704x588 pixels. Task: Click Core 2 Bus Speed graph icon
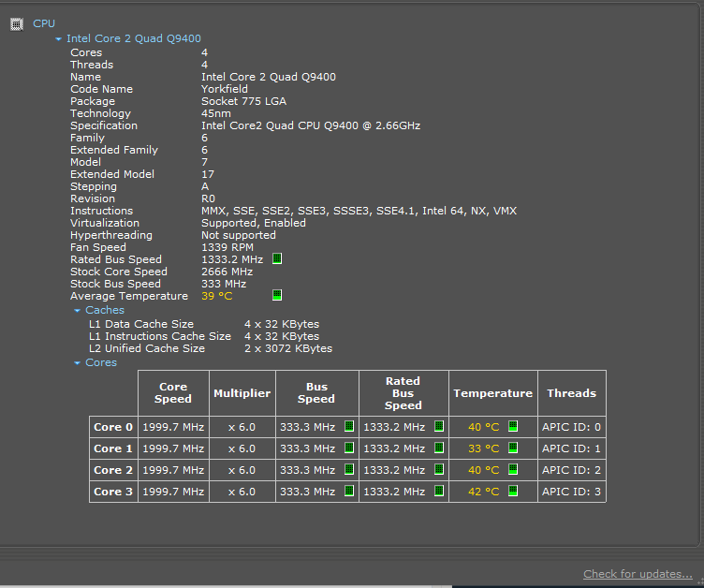(349, 469)
